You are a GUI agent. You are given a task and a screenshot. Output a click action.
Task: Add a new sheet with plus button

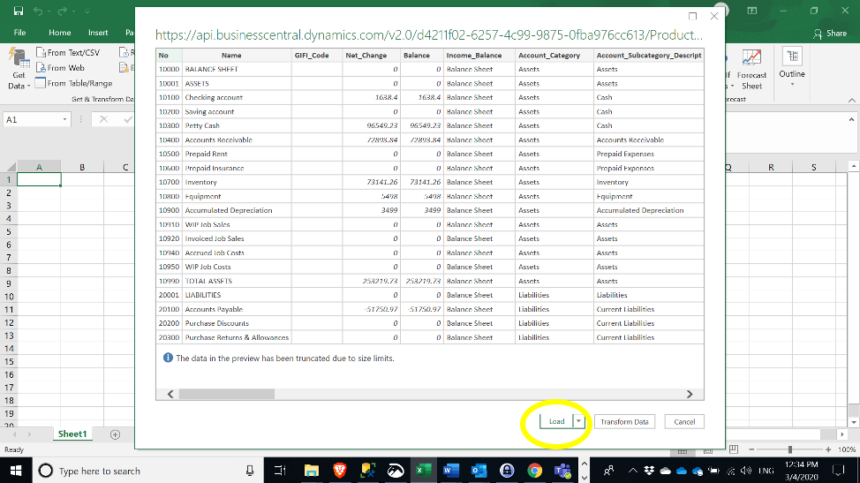[115, 435]
